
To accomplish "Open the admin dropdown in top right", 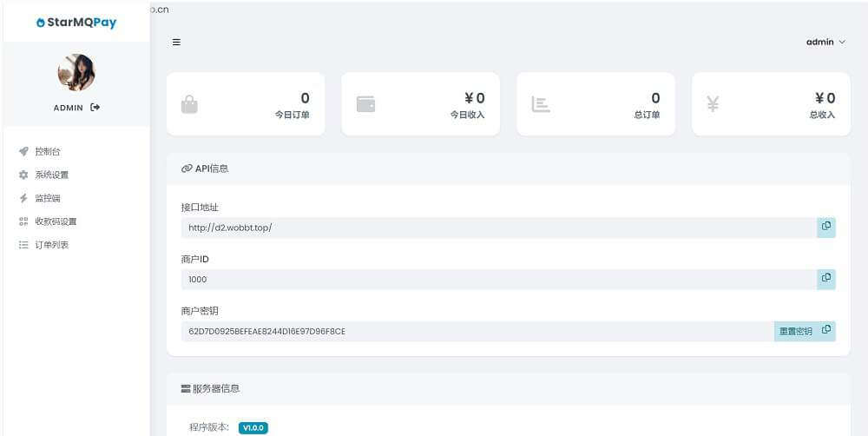I will (x=825, y=42).
